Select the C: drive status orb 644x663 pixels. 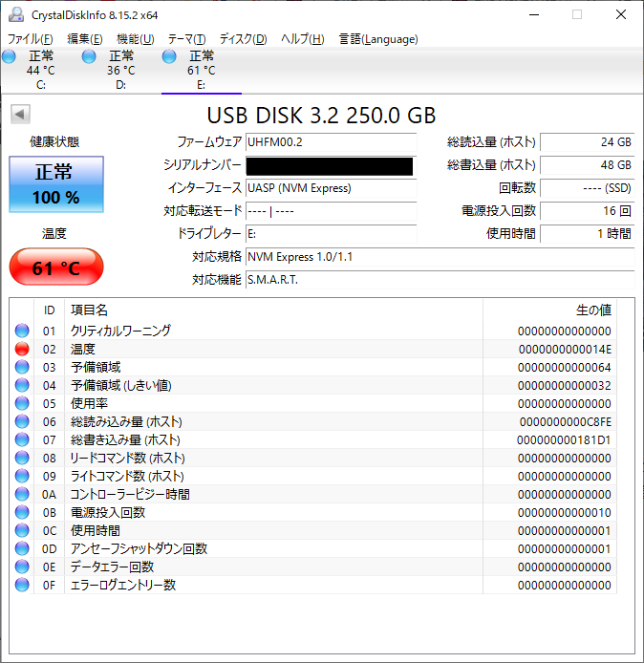click(x=9, y=56)
